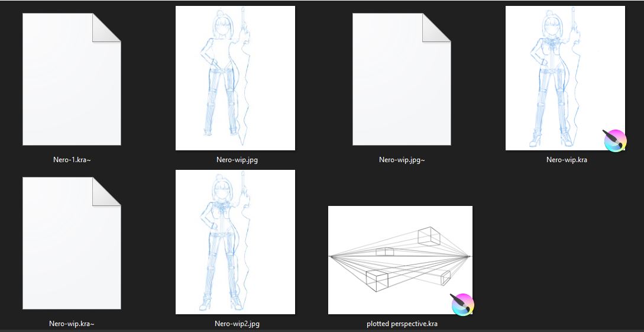This screenshot has height=332, width=644.
Task: Select the Nero-wip.jpg sketch thumbnail
Action: click(x=235, y=78)
